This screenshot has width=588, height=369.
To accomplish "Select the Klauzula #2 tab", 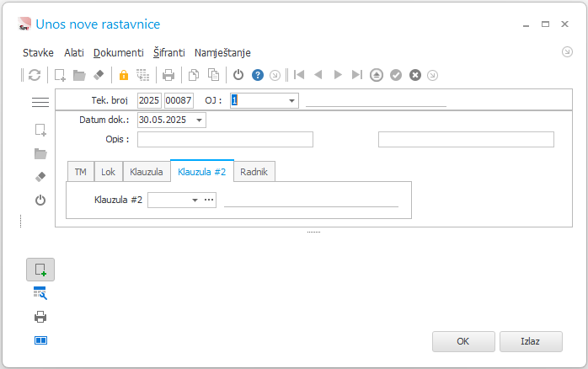I will coord(202,171).
